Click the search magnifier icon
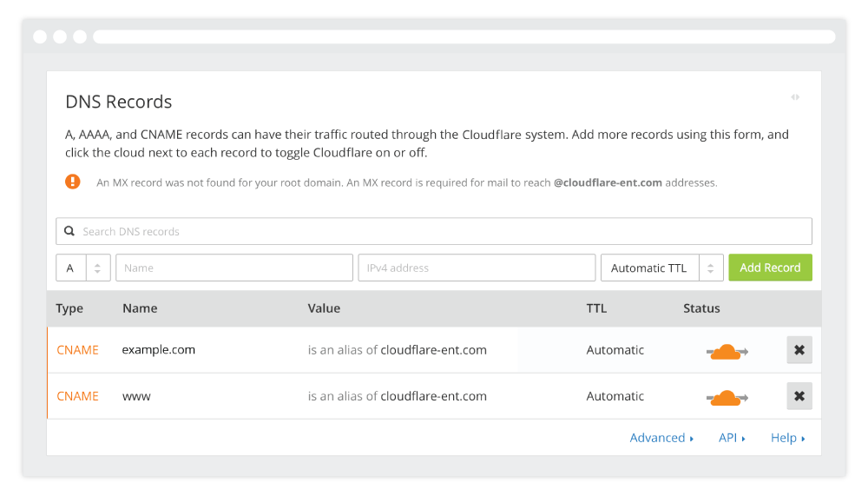868x496 pixels. click(69, 231)
